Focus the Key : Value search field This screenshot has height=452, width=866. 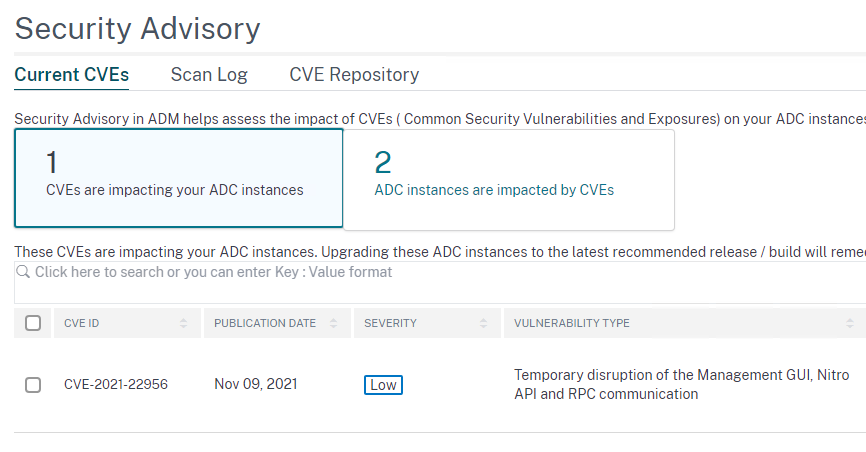[x=440, y=282]
